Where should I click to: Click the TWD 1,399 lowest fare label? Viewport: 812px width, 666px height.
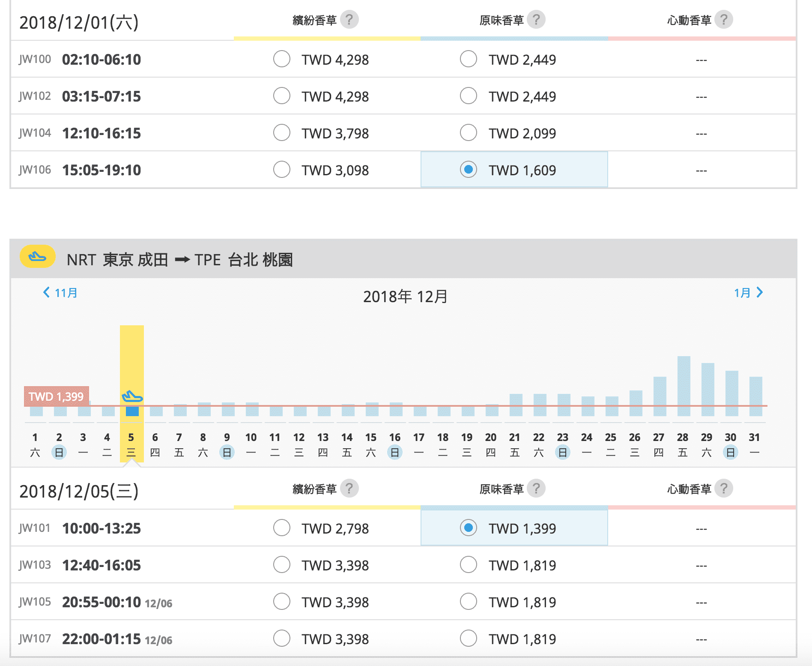[57, 396]
